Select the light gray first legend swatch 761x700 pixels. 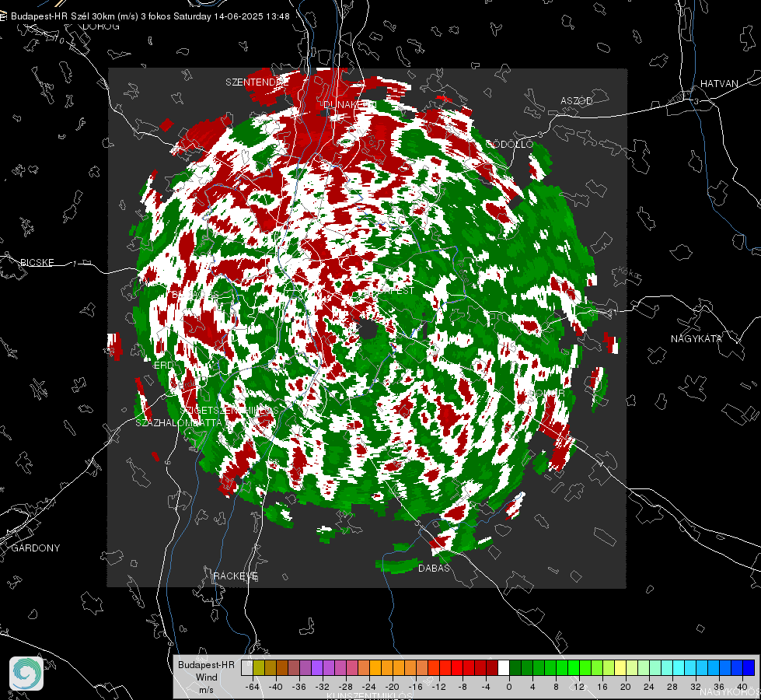(246, 667)
